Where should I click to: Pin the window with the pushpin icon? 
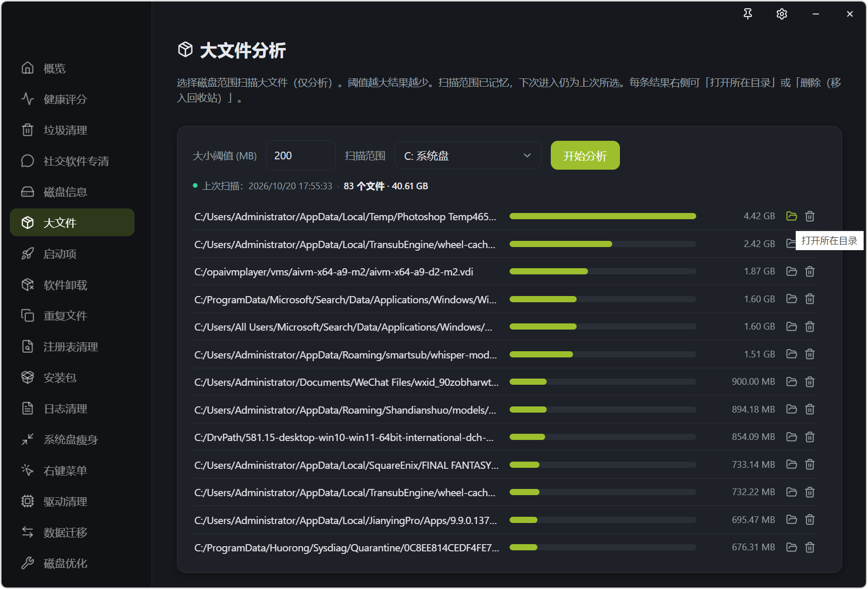[x=748, y=14]
